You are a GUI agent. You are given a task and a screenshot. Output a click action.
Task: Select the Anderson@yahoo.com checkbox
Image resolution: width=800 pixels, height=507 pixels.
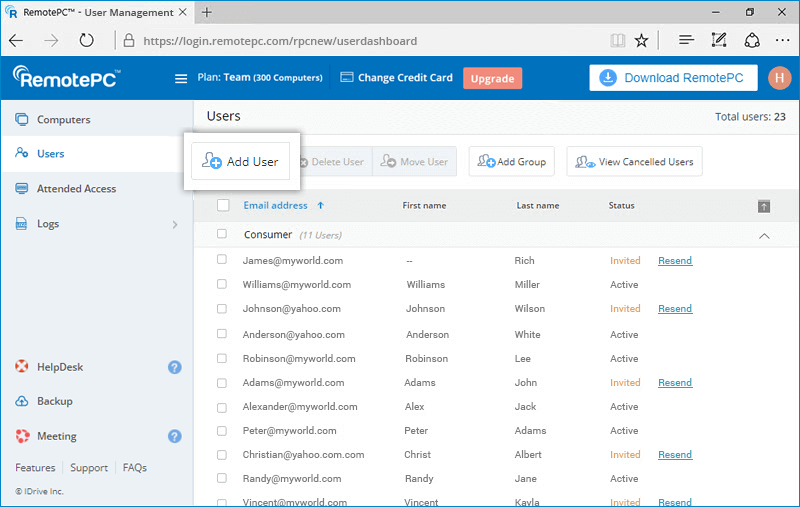[x=221, y=334]
